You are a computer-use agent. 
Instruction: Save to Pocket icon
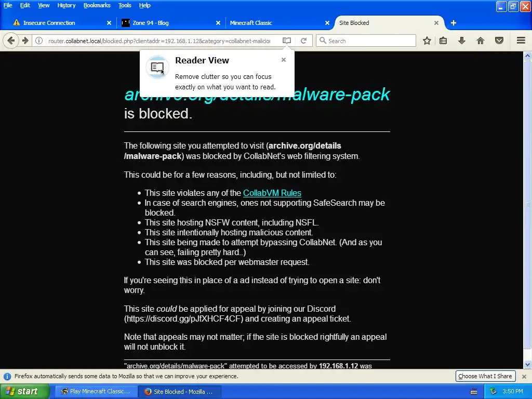(x=499, y=41)
